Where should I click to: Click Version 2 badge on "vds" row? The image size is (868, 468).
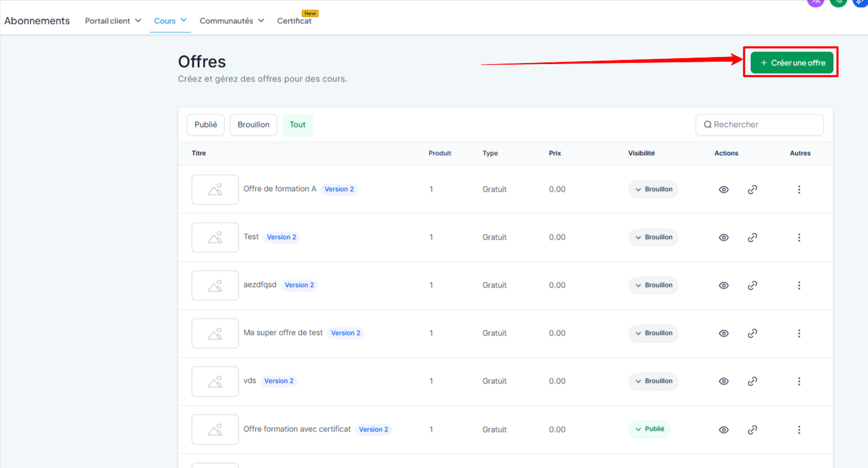click(279, 381)
